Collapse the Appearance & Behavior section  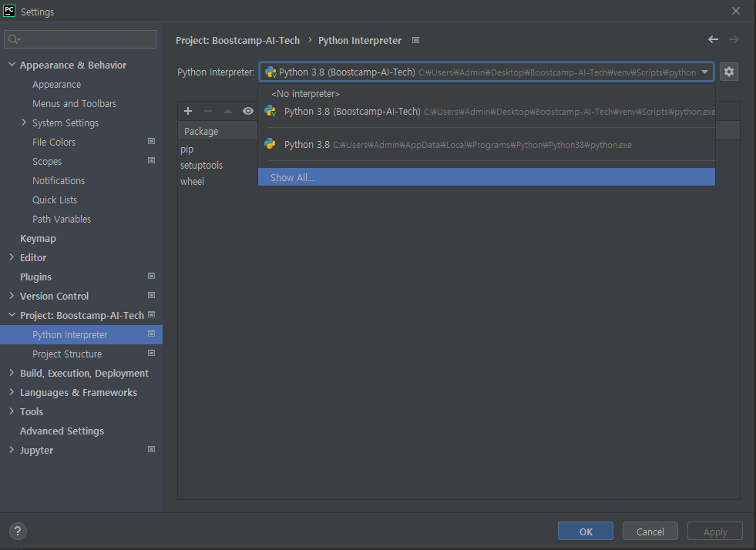pyautogui.click(x=12, y=65)
